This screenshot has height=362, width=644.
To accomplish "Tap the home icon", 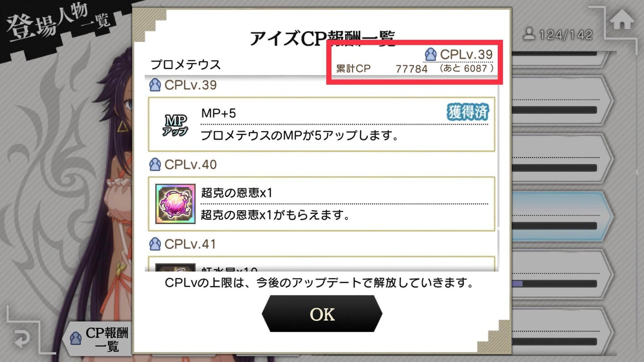I will pos(622,20).
